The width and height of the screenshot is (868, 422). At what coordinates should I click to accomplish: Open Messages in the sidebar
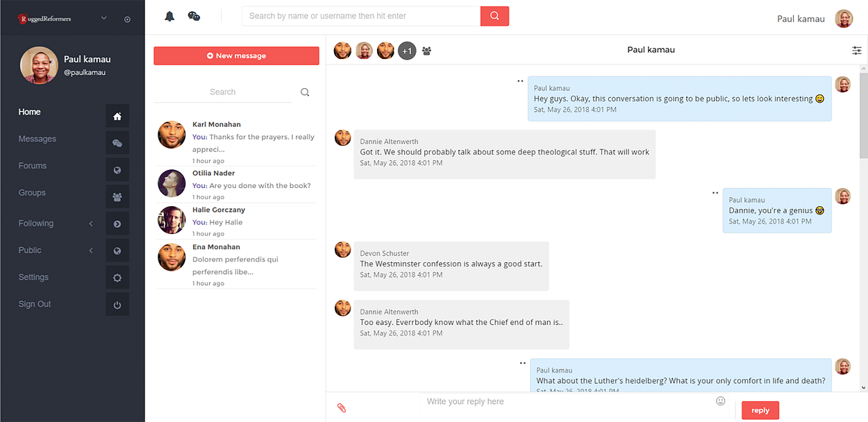click(x=37, y=139)
